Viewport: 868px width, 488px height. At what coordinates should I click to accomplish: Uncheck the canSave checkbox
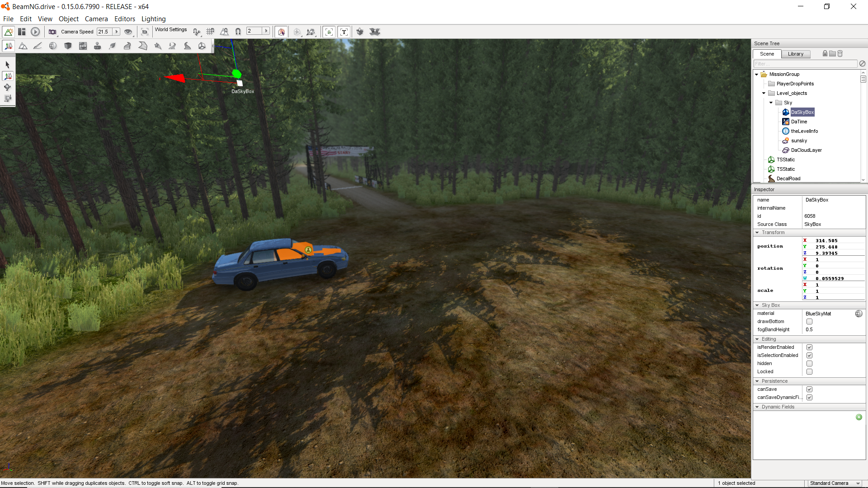(809, 389)
